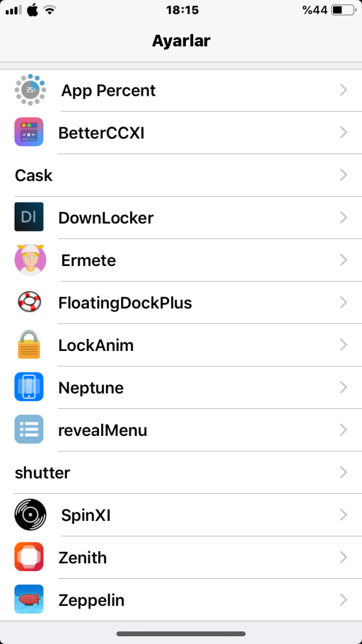
Task: Tap the Zeppelin airship icon
Action: [x=29, y=600]
